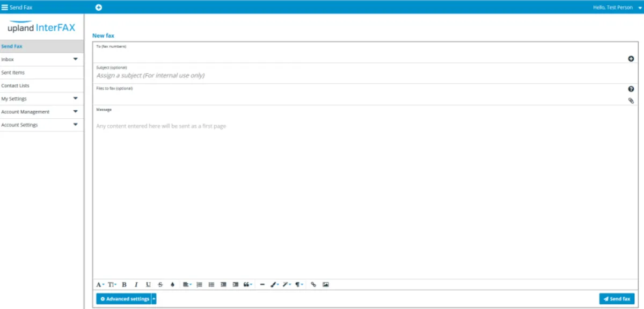The height and width of the screenshot is (309, 644).
Task: Open the paragraph format dropdown
Action: (x=299, y=284)
